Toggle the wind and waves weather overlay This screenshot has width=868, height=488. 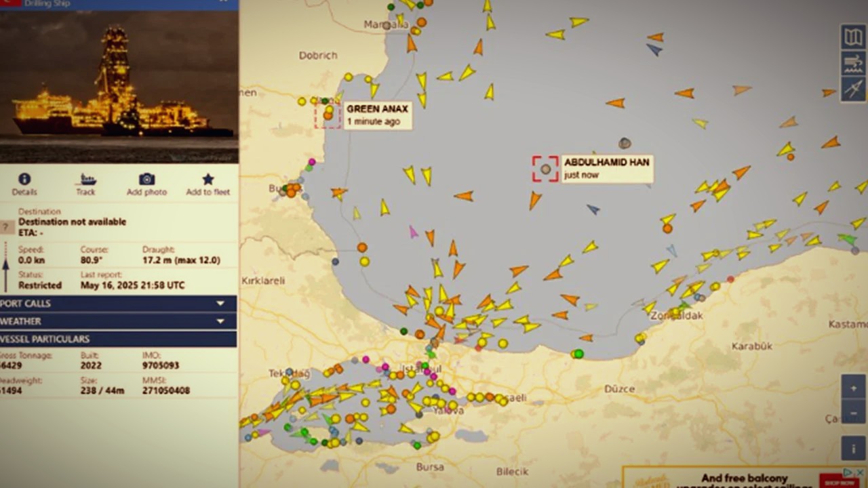(x=853, y=63)
